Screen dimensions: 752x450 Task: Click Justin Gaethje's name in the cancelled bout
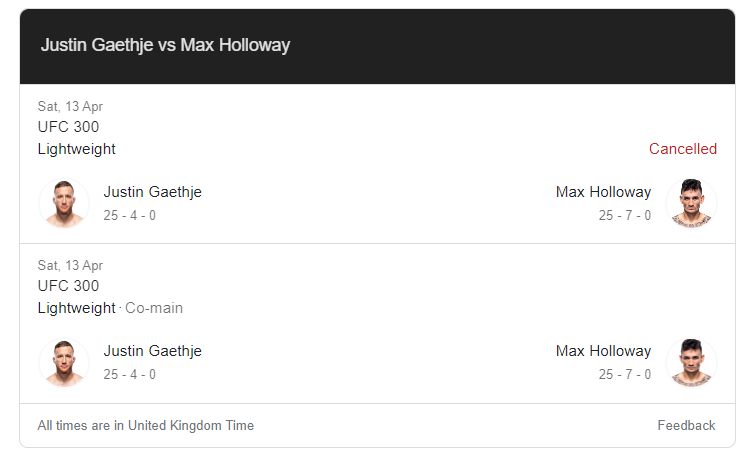(153, 192)
